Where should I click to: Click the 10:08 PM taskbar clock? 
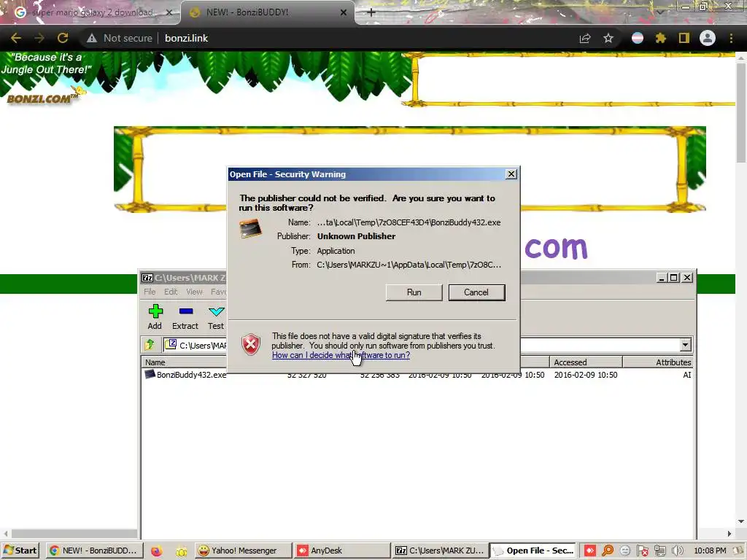[x=709, y=551]
